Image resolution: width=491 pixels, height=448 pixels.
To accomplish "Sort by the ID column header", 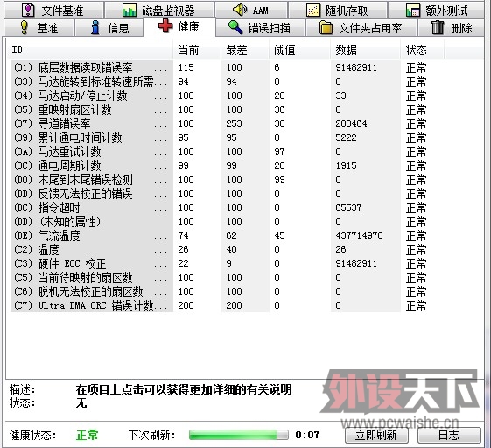I will [89, 50].
